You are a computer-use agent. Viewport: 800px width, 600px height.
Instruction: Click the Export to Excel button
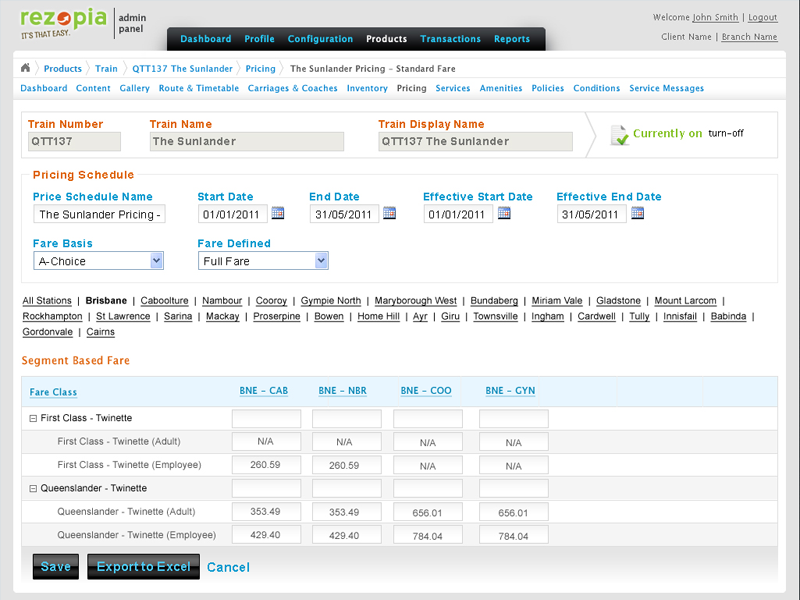click(x=143, y=566)
